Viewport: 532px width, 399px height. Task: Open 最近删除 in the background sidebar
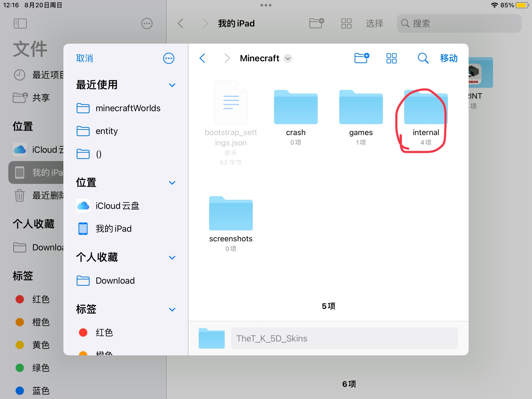pos(36,195)
